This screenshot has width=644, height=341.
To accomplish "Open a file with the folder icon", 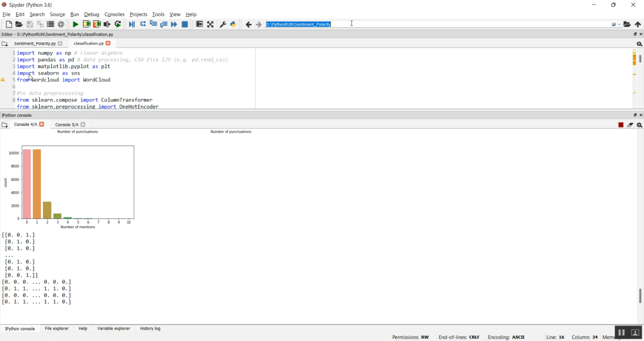I will [19, 24].
